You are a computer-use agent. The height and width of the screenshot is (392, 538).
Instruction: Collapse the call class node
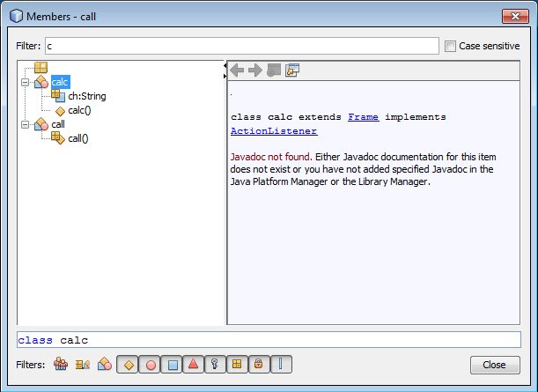pos(25,124)
